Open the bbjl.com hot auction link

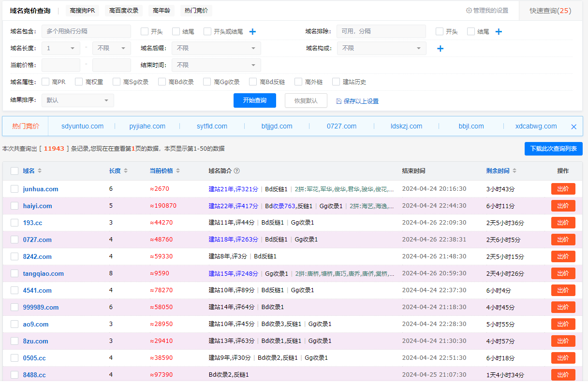pos(471,126)
